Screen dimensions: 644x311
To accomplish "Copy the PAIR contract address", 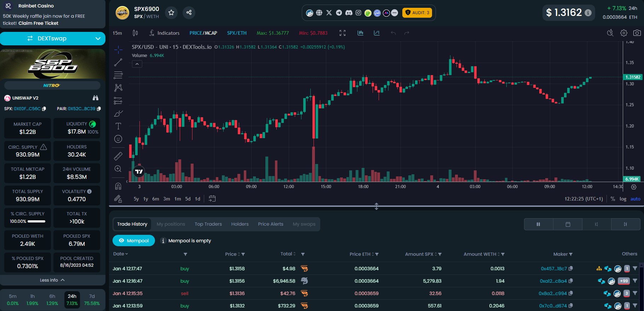I will click(x=99, y=109).
